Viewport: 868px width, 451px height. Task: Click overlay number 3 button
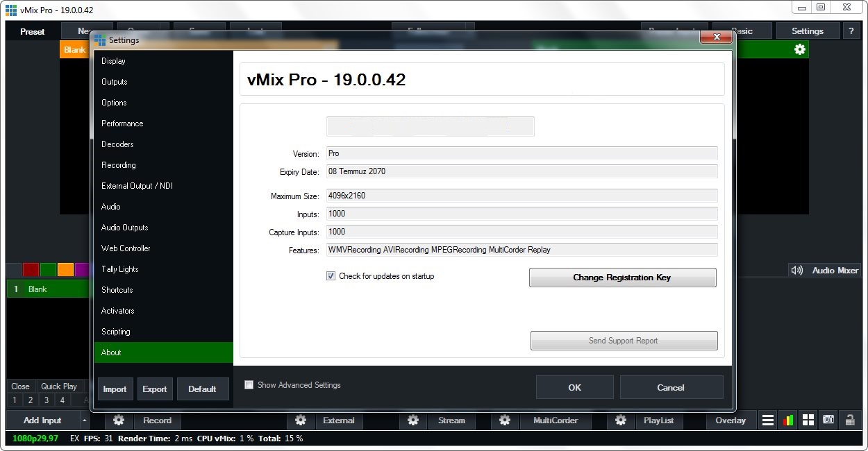click(x=46, y=400)
